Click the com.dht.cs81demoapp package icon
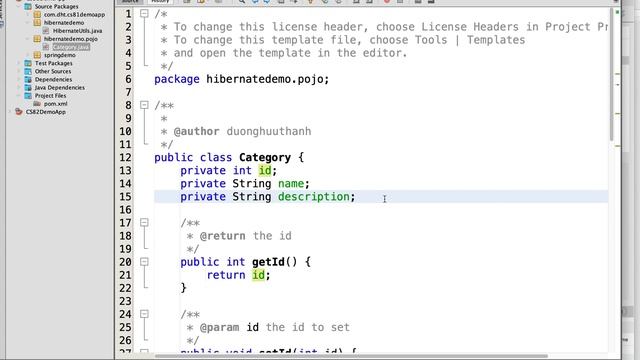 tap(37, 14)
